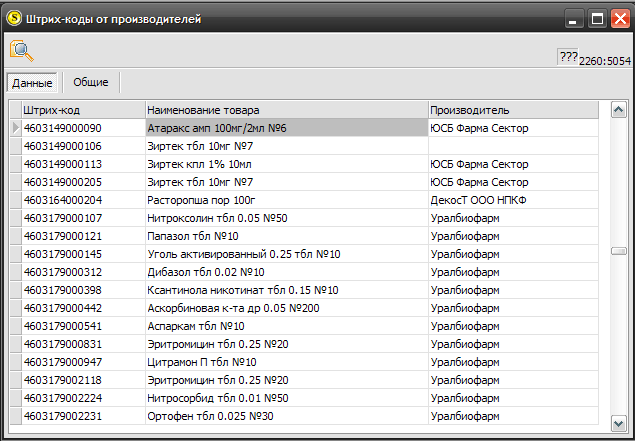Select Уголь активированный 0.25 тбл №10

[287, 254]
